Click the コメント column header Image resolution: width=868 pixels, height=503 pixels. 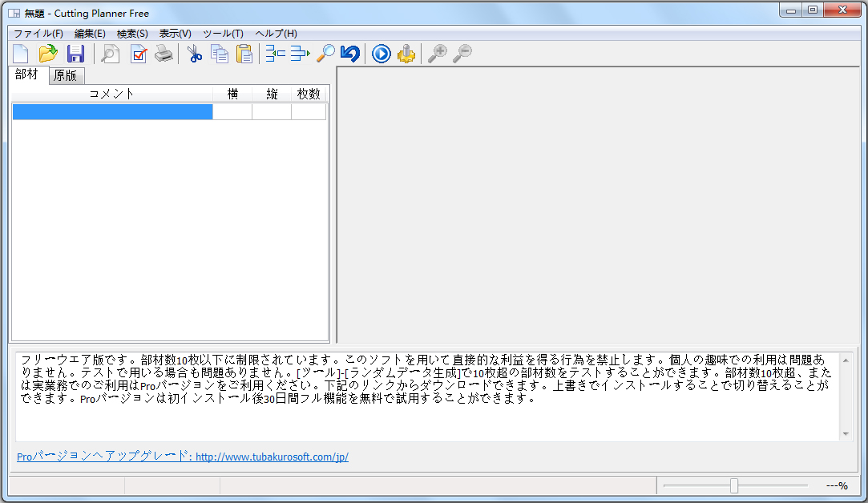pos(112,94)
